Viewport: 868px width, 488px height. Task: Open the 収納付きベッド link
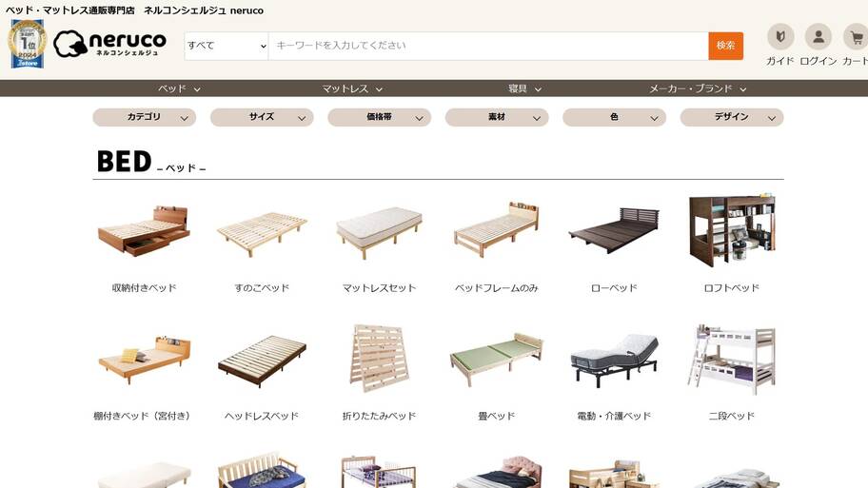(144, 287)
